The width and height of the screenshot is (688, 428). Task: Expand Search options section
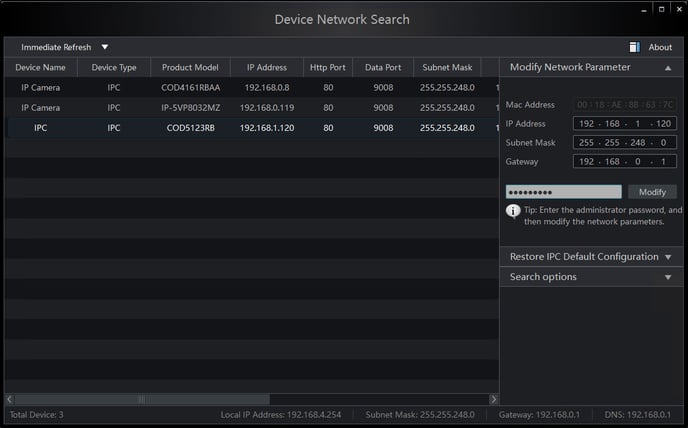[x=668, y=277]
